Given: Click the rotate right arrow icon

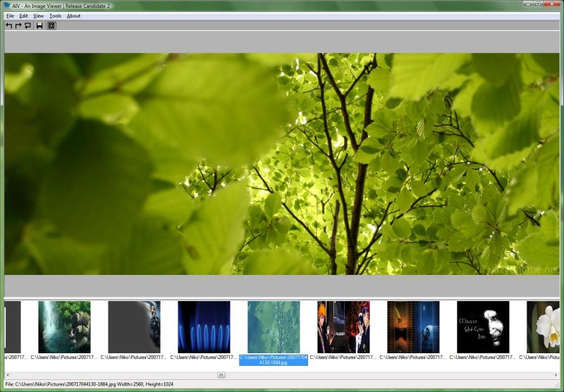Looking at the screenshot, I should pyautogui.click(x=18, y=25).
